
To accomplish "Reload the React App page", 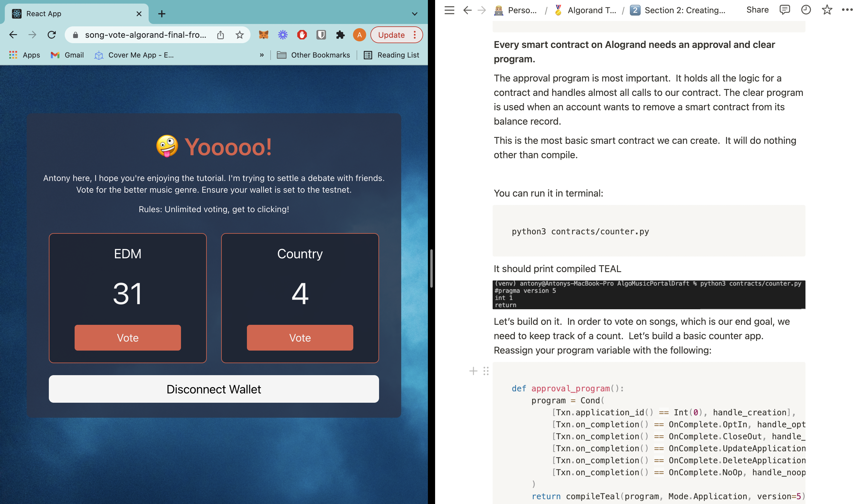I will 52,34.
